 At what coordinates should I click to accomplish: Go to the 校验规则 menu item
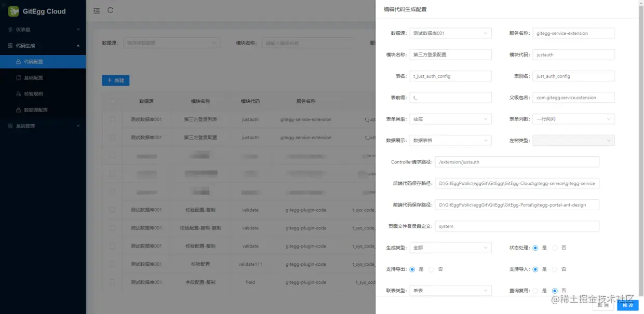click(43, 94)
